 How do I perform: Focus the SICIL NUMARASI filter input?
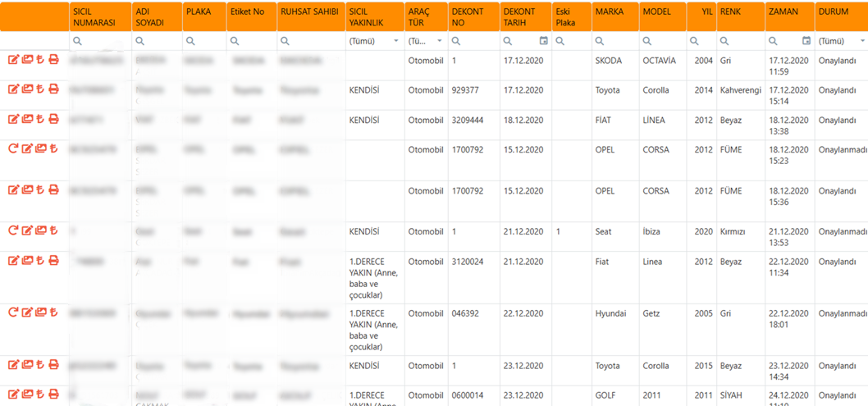[105, 41]
